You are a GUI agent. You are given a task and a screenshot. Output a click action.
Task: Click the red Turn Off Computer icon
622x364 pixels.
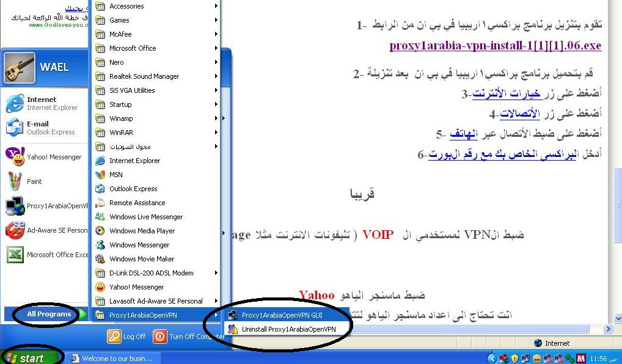tap(160, 337)
